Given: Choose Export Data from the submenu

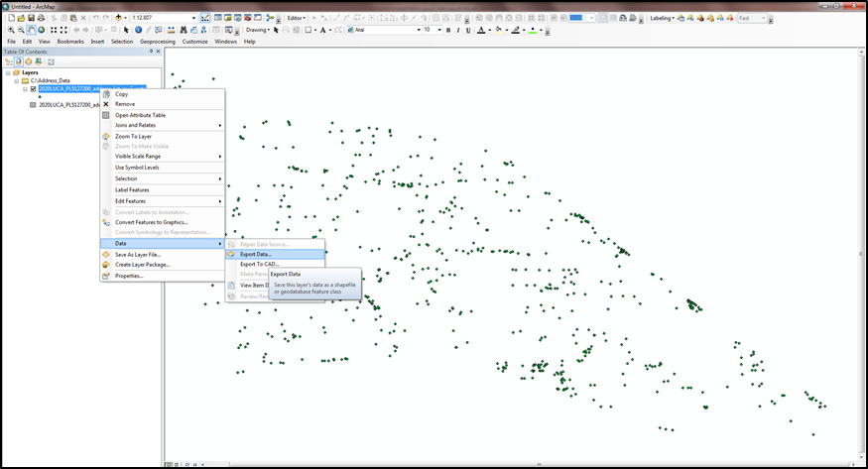Looking at the screenshot, I should pyautogui.click(x=256, y=254).
